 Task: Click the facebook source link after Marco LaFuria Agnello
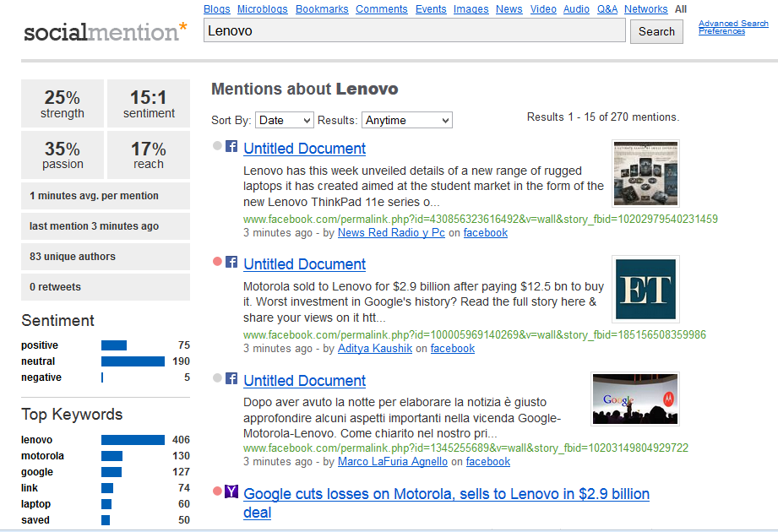487,462
